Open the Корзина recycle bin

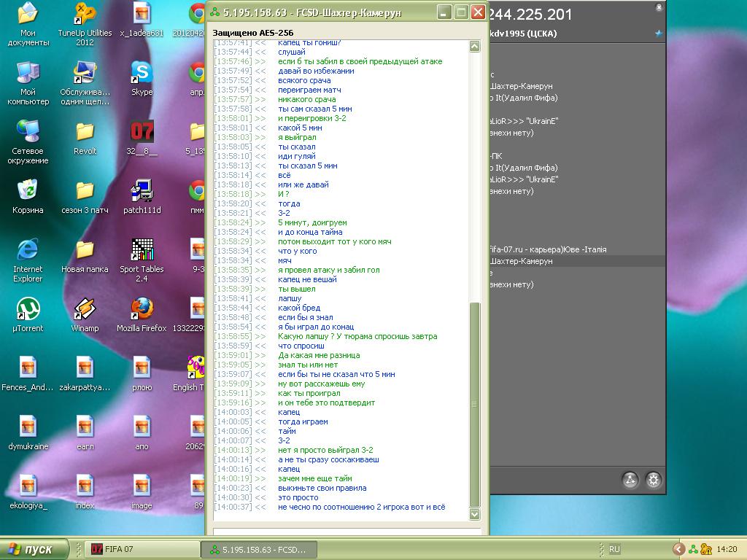(28, 197)
